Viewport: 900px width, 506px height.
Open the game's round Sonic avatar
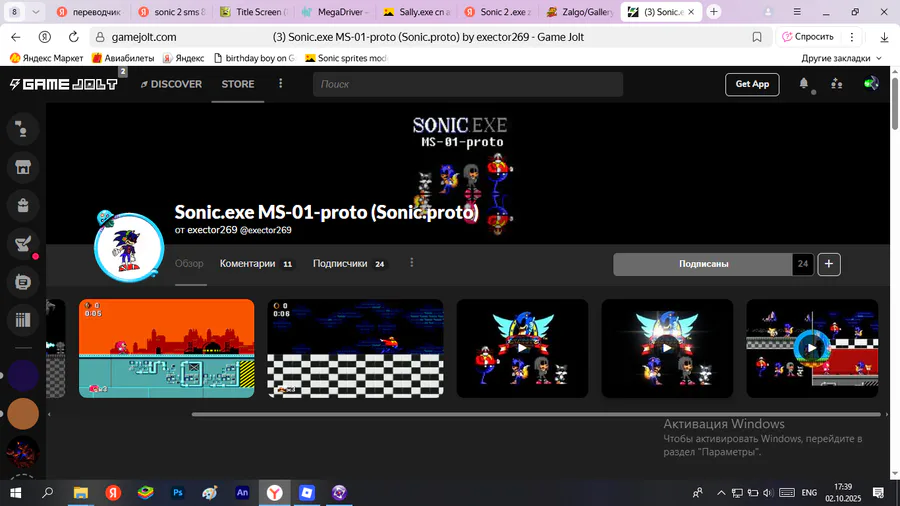pos(129,247)
